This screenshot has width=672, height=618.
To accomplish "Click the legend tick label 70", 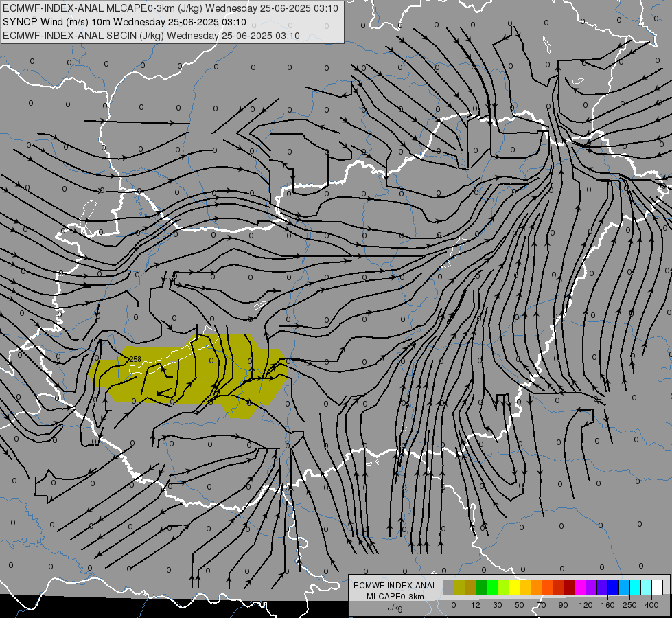I will [x=542, y=605].
